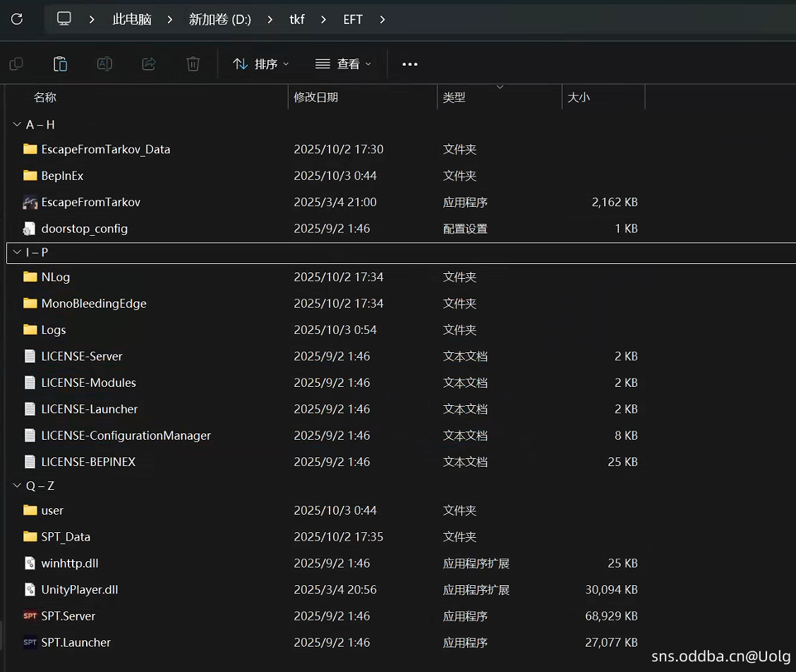This screenshot has height=672, width=796.
Task: Select the EscapeFromTarkov application icon
Action: point(30,203)
